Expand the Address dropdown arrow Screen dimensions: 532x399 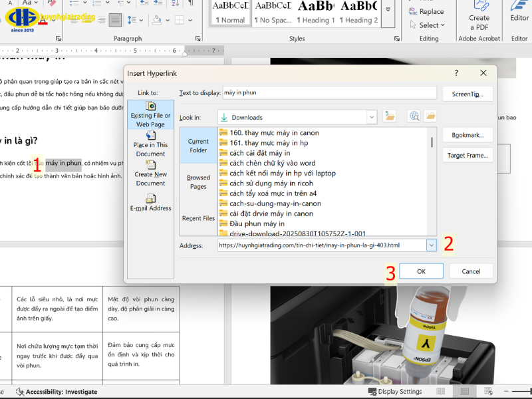tap(432, 245)
